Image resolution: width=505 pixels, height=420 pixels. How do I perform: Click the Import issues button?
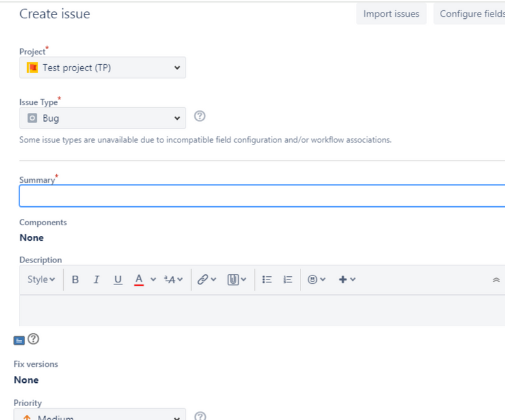pyautogui.click(x=391, y=14)
